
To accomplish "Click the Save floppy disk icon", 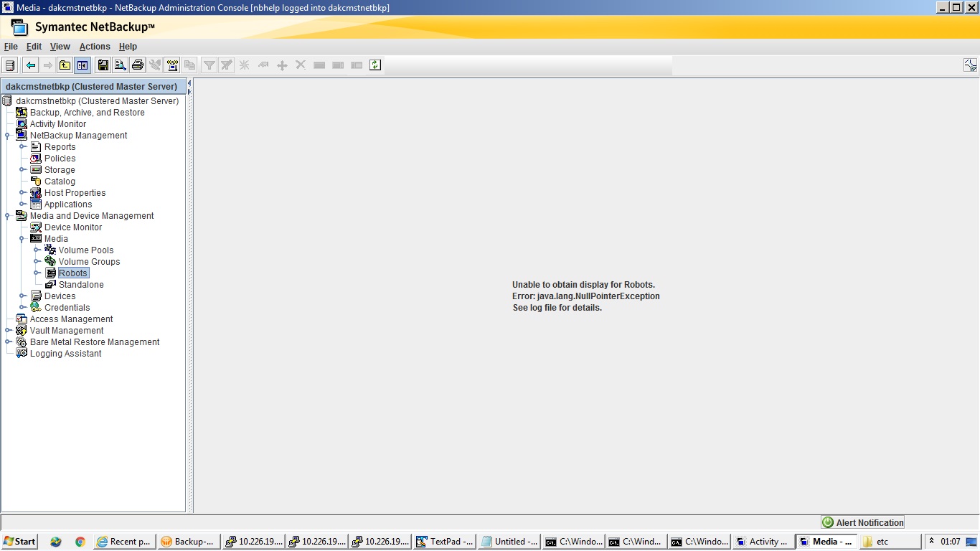I will pos(103,65).
